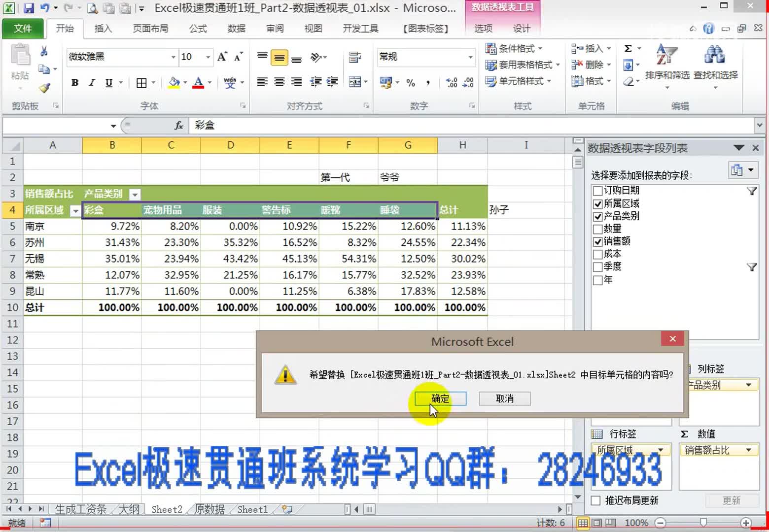The image size is (769, 532).
Task: Open the 文件 tab
Action: click(23, 29)
